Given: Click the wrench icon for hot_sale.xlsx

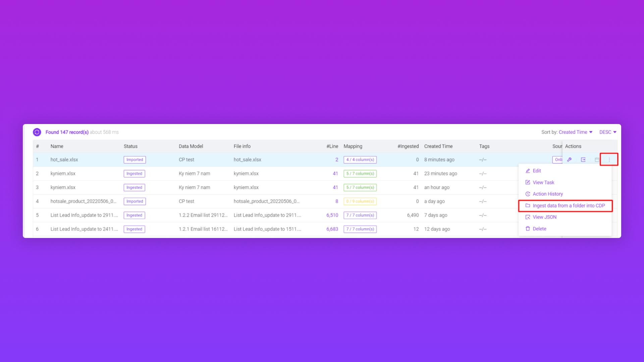Looking at the screenshot, I should 569,160.
